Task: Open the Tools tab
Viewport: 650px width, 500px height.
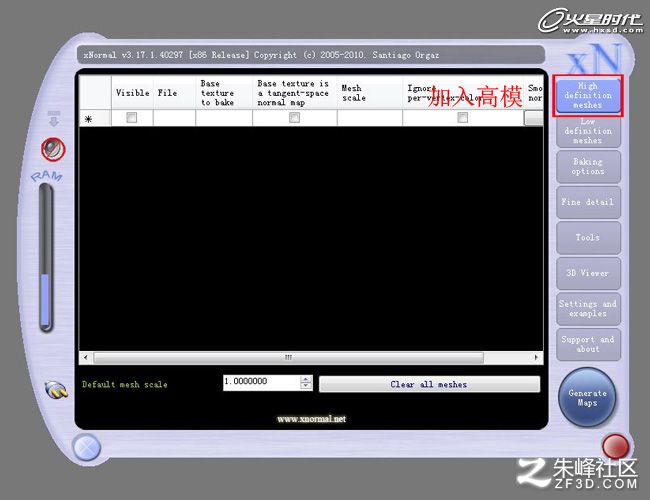Action: click(588, 238)
